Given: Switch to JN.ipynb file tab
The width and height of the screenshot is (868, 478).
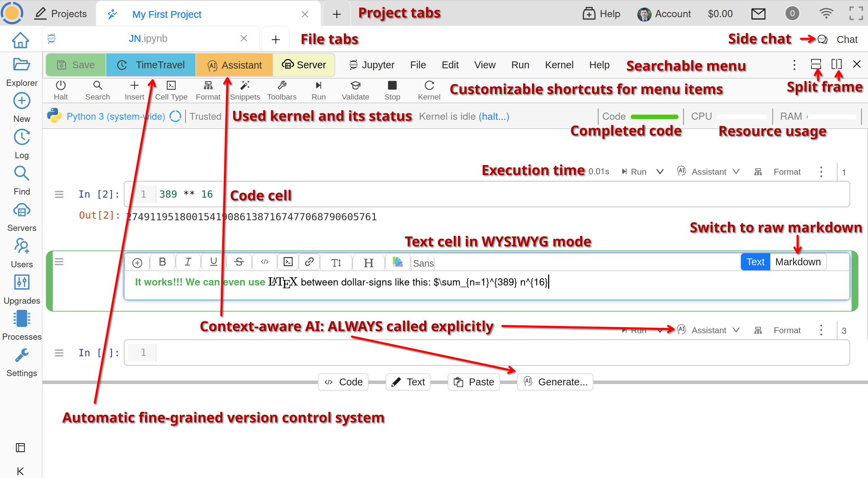Looking at the screenshot, I should click(148, 39).
